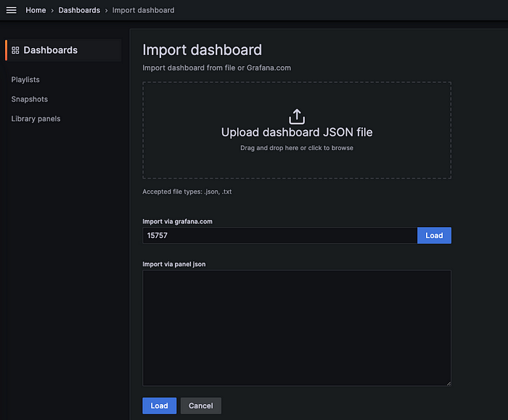508x420 pixels.
Task: Focus the Import via panel json textarea
Action: click(x=297, y=328)
